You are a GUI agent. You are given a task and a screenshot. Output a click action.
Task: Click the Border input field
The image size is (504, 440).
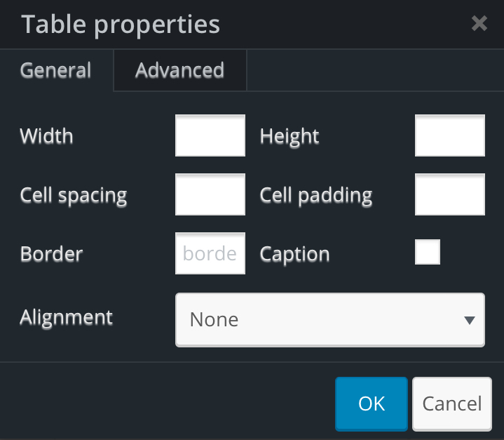(x=210, y=253)
